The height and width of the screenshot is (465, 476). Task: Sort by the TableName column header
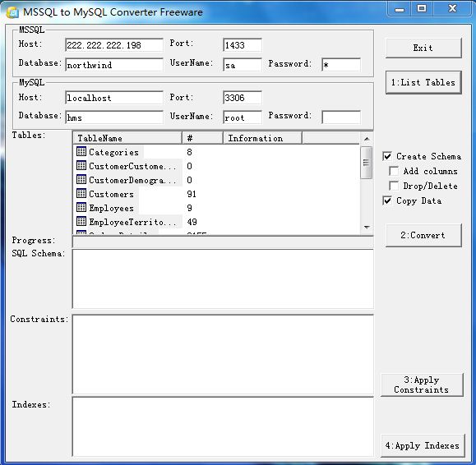[x=127, y=138]
